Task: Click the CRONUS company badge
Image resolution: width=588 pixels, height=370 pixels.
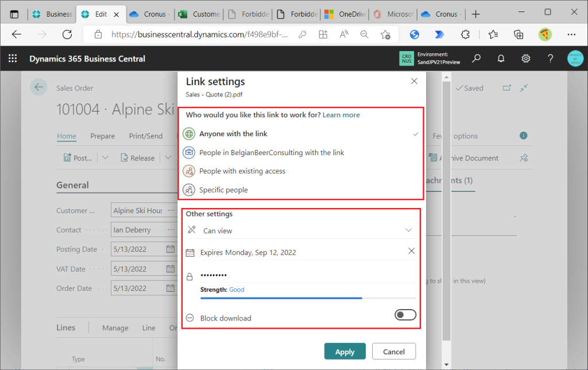Action: (x=407, y=59)
